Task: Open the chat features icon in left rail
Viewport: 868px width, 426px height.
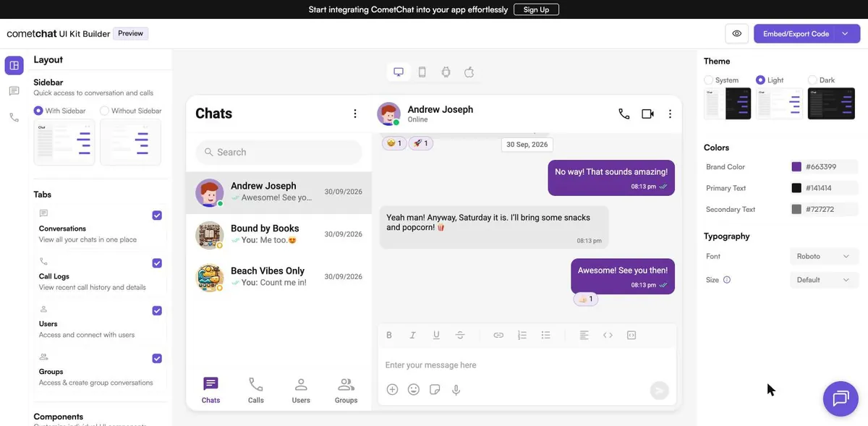Action: [14, 91]
